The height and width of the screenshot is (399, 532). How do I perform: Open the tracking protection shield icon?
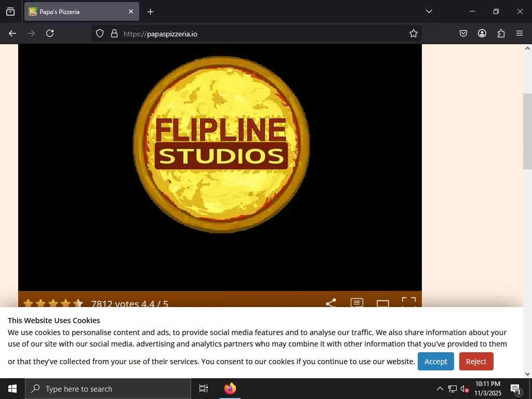(99, 34)
